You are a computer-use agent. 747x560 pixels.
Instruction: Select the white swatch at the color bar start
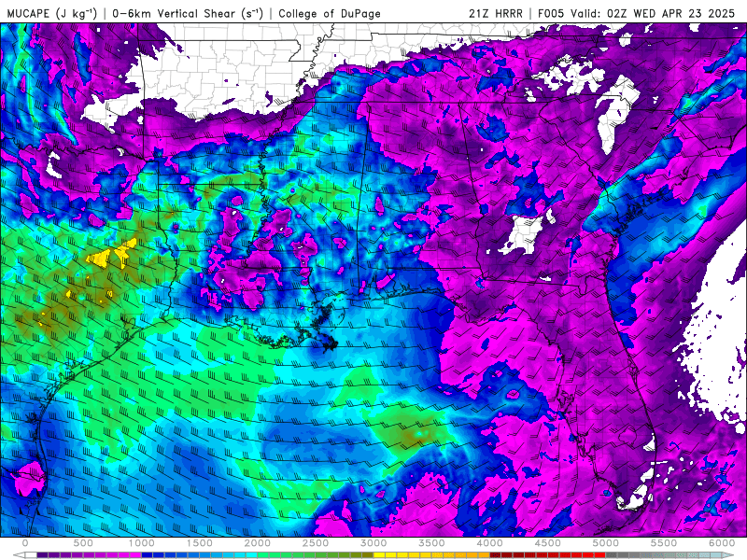click(x=31, y=555)
